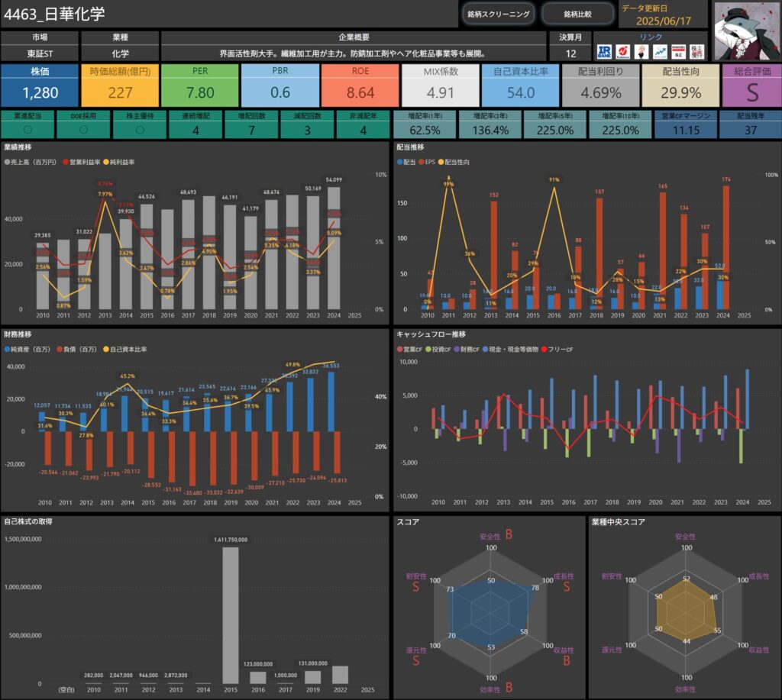Open the 株主優待 link icon under リンク
The image size is (782, 700).
tap(696, 52)
